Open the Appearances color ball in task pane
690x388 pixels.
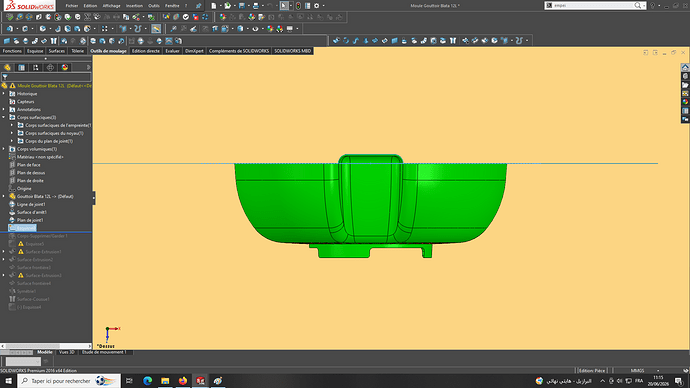(x=685, y=102)
